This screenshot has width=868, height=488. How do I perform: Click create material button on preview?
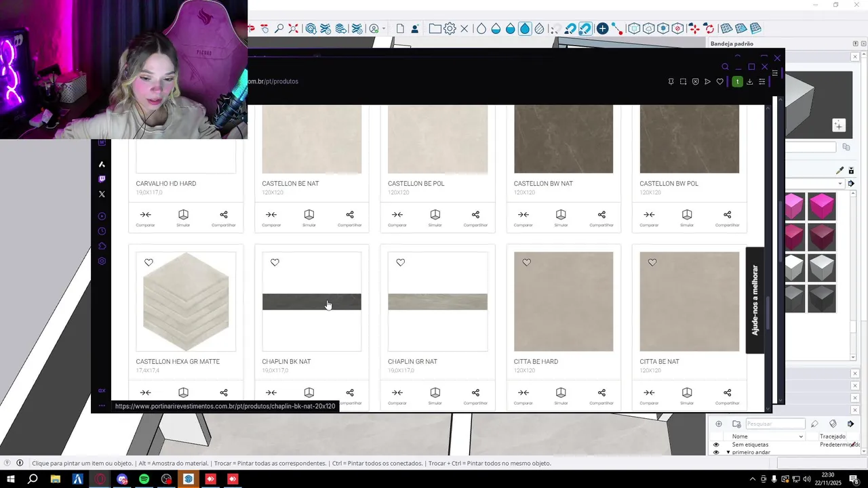click(x=839, y=125)
